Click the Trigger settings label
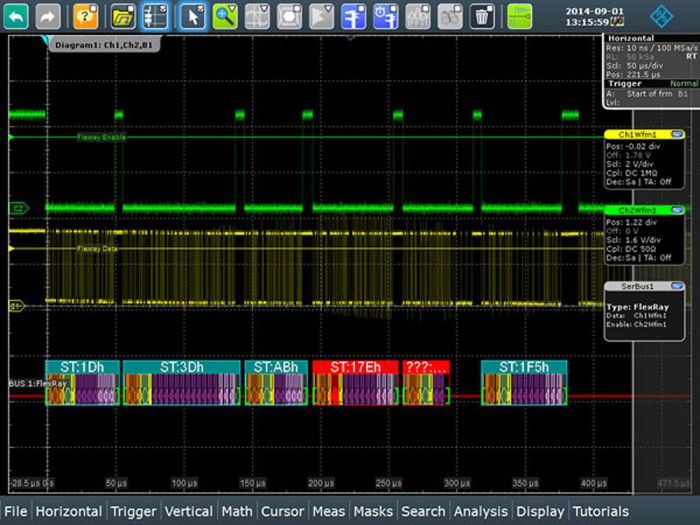The image size is (700, 525). tap(625, 83)
